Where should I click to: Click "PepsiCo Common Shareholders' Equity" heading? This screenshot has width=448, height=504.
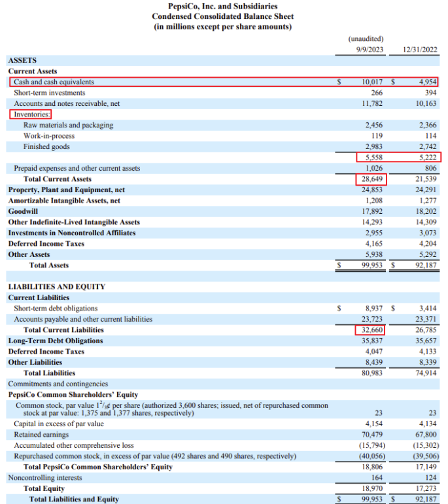click(73, 395)
